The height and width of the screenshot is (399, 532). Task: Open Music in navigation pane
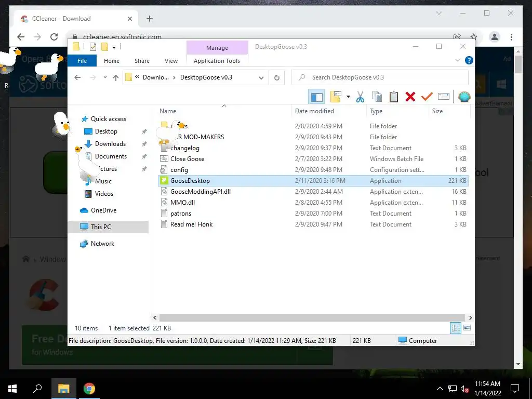coord(103,181)
